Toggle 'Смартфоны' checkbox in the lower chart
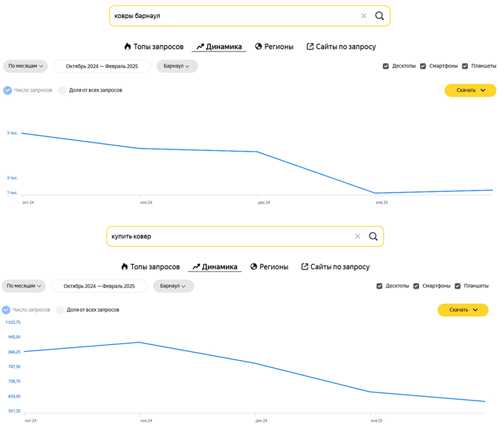Screen dimensions: 504x430 coord(417,286)
